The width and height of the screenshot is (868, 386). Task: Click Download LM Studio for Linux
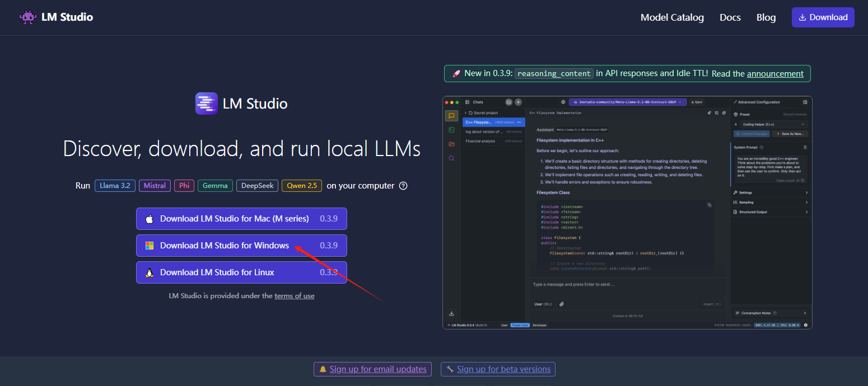point(241,272)
